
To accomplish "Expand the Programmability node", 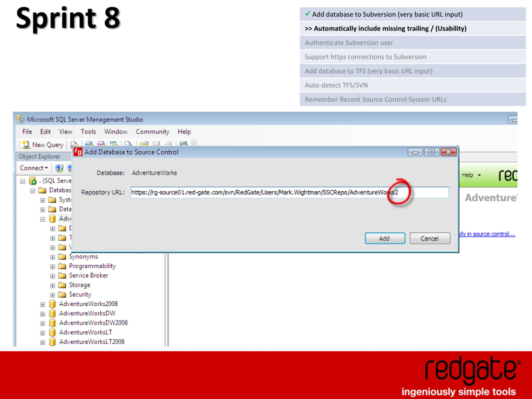I will pyautogui.click(x=52, y=267).
